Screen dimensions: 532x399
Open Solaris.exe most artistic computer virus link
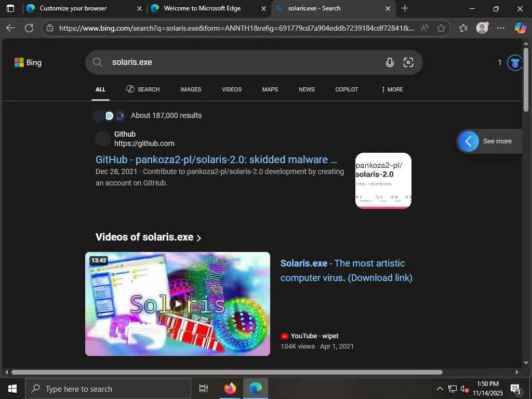coord(347,270)
